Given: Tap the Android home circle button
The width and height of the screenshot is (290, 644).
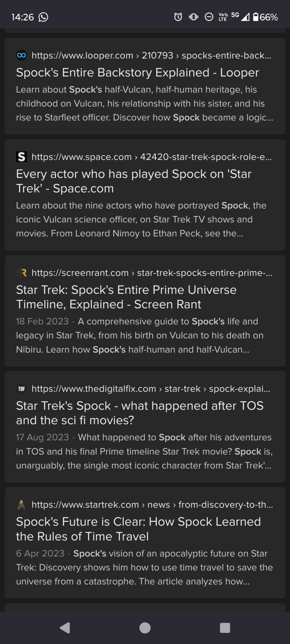Looking at the screenshot, I should click(145, 628).
